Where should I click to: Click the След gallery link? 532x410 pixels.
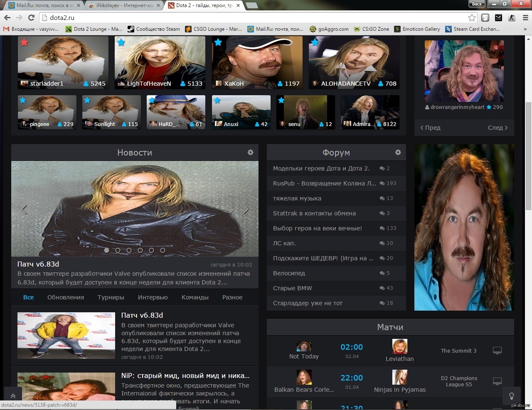click(498, 128)
